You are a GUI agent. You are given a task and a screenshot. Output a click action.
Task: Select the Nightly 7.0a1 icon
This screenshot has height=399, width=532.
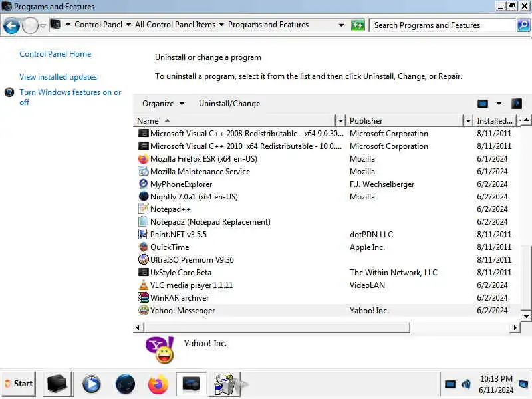pyautogui.click(x=144, y=196)
